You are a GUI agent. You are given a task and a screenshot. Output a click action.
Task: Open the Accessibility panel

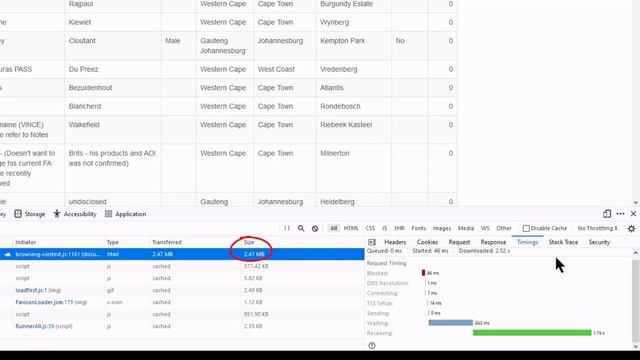point(75,214)
